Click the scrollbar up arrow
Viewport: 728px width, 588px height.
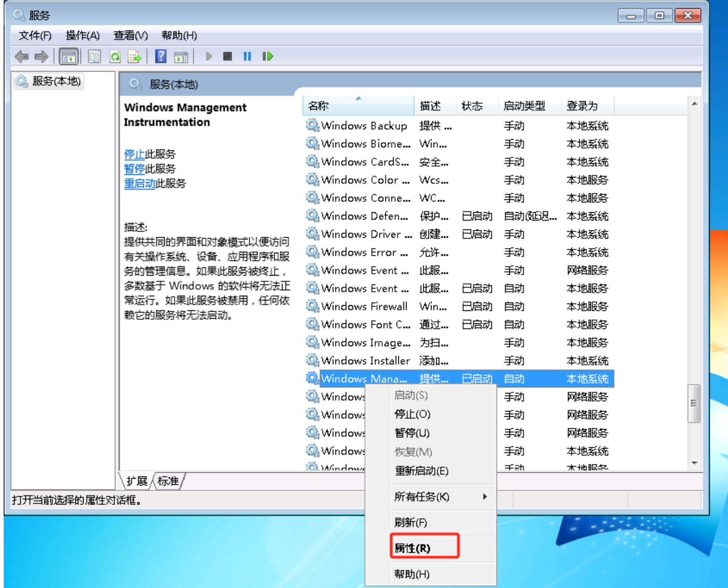click(x=694, y=104)
